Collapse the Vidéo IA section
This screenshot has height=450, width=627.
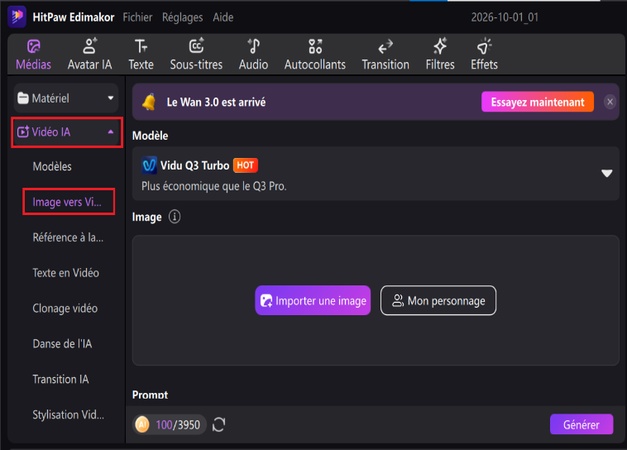click(x=67, y=132)
